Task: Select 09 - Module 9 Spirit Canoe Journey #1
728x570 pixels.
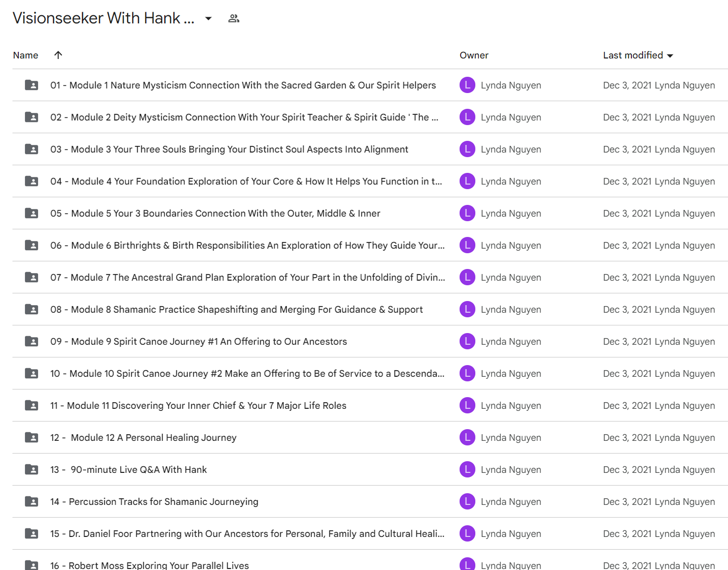Action: [199, 341]
